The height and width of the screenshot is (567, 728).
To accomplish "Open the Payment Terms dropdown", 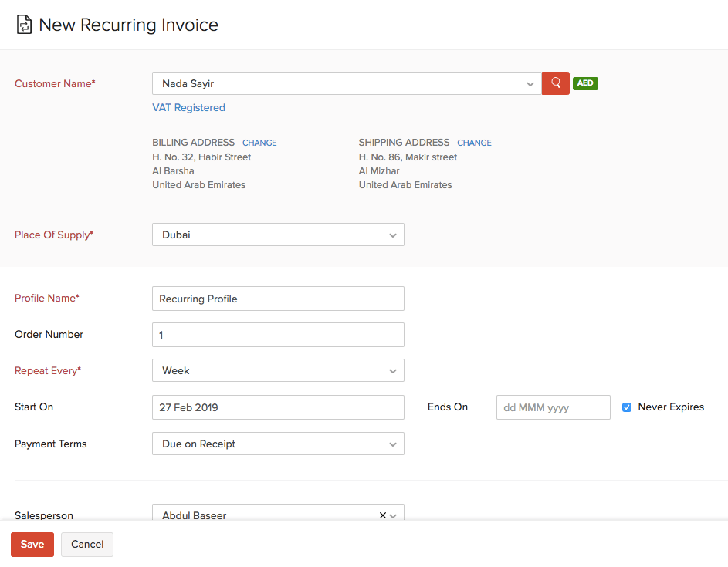I will (393, 444).
